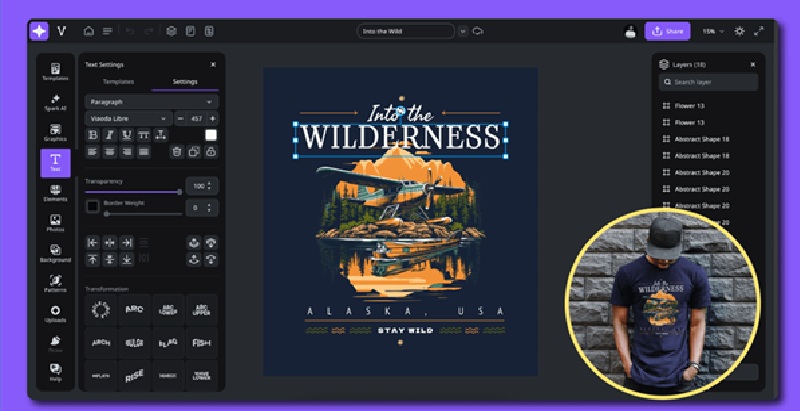Screen dimensions: 800x411
Task: Click the Home icon in top bar
Action: (x=89, y=31)
